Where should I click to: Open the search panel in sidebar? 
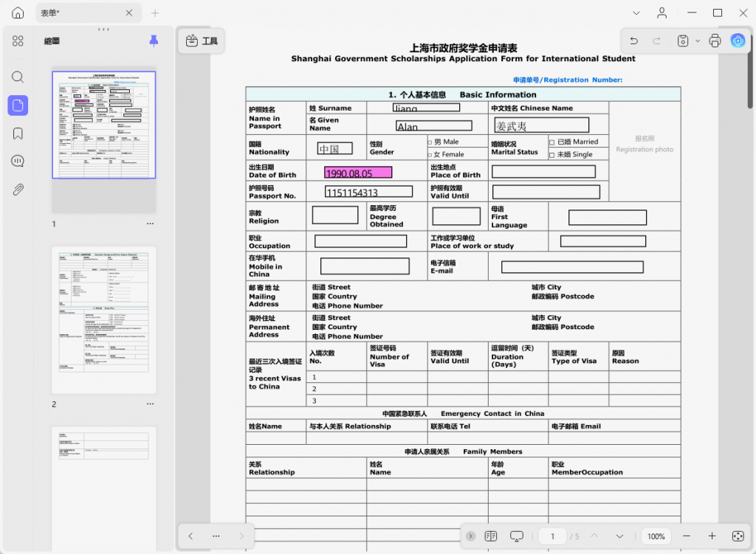point(18,77)
